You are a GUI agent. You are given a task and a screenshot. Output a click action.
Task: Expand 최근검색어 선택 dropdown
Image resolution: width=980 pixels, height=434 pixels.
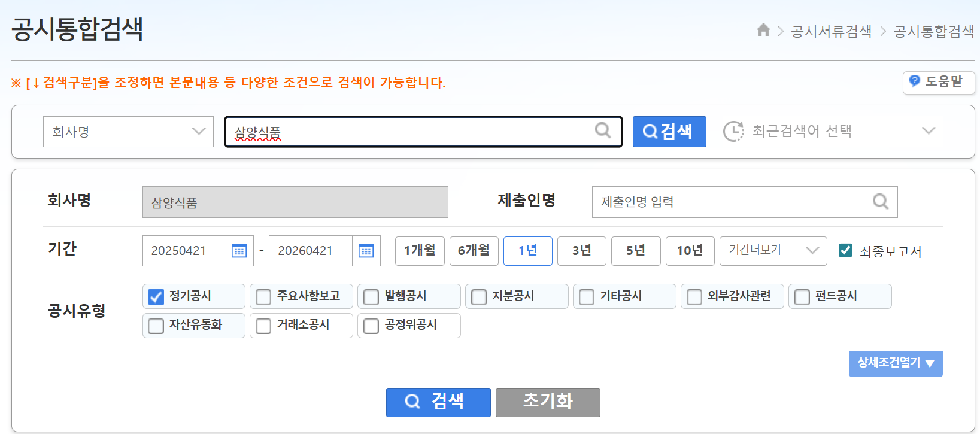(833, 131)
